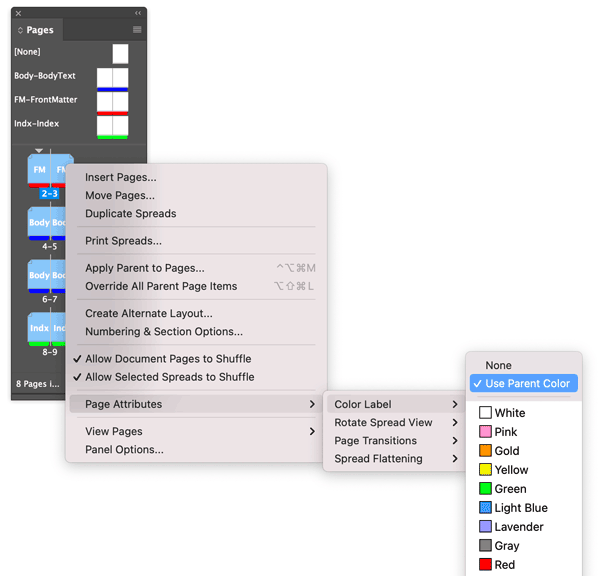Select the Body spread thumbnail for pages 4-5
The image size is (600, 576).
47,223
